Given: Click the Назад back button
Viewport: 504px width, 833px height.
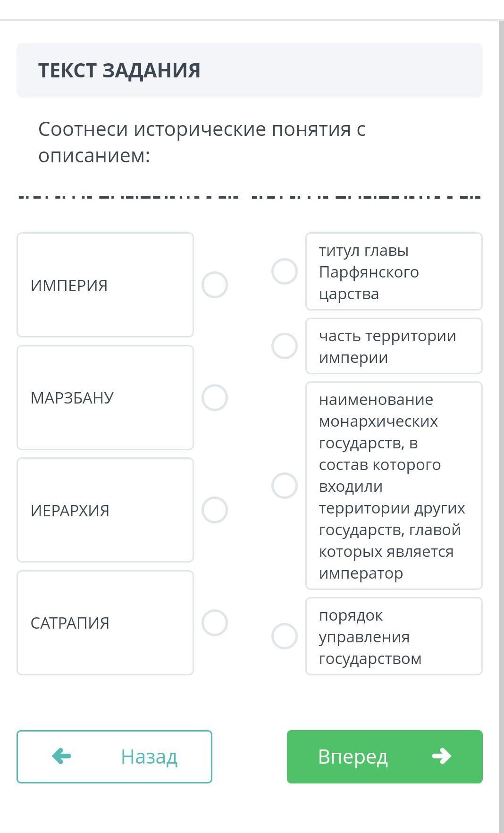Looking at the screenshot, I should 114,757.
